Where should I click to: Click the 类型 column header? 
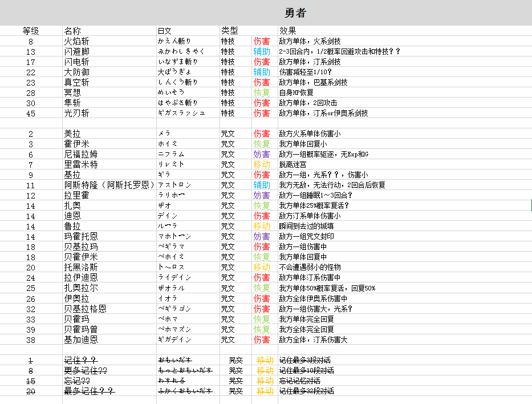230,31
